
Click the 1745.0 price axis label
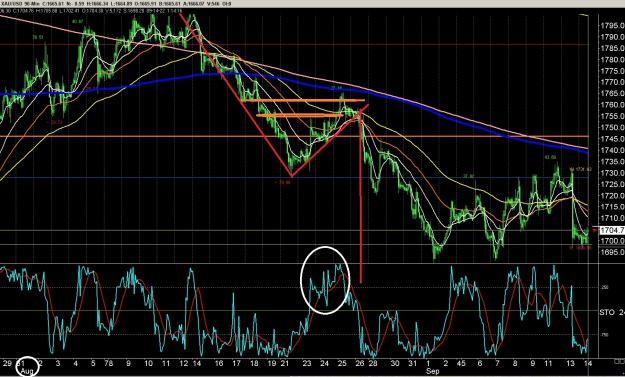click(613, 139)
